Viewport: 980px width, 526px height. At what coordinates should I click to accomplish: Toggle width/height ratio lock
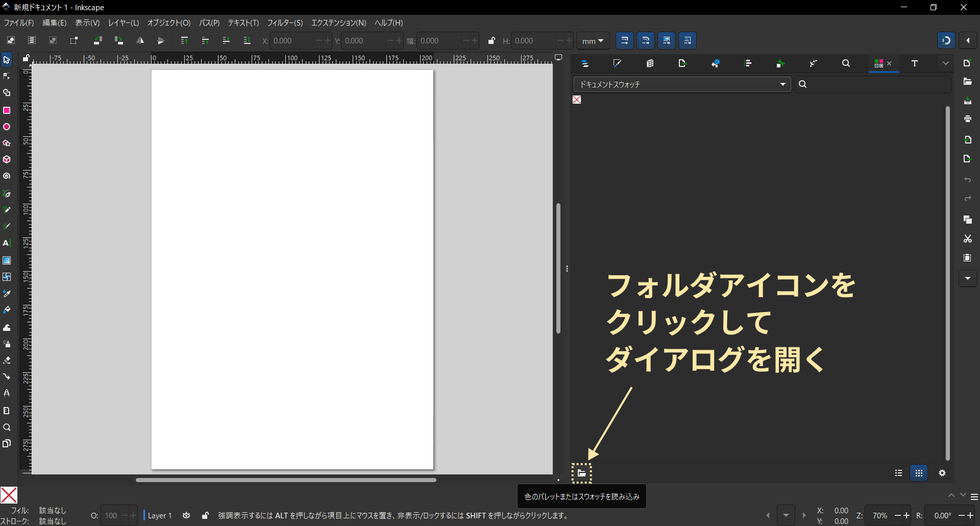tap(492, 41)
